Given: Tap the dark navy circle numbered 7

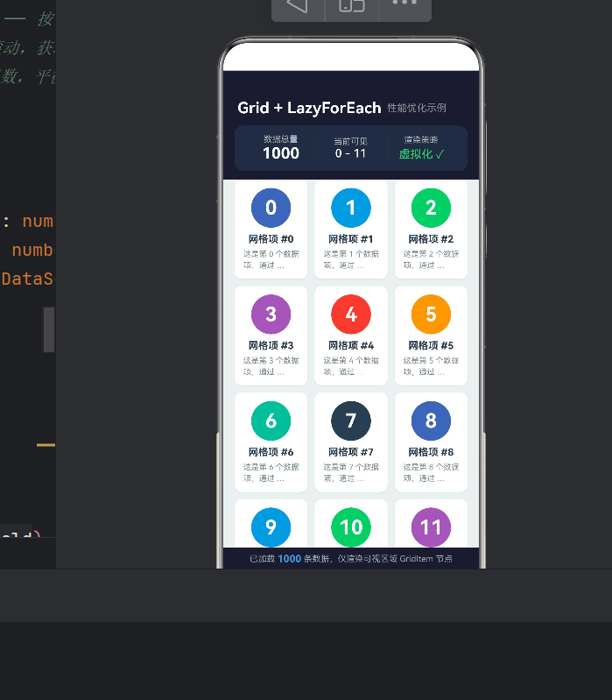Looking at the screenshot, I should pos(350,421).
